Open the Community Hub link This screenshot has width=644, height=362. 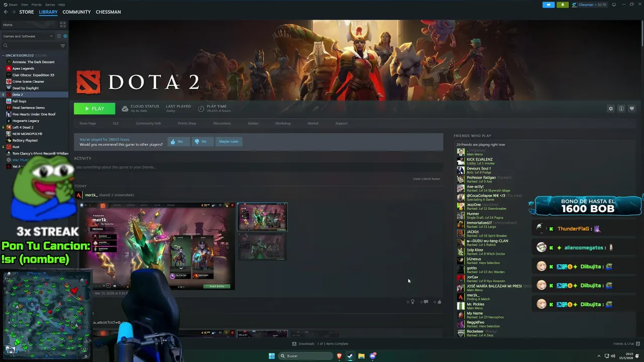[148, 123]
